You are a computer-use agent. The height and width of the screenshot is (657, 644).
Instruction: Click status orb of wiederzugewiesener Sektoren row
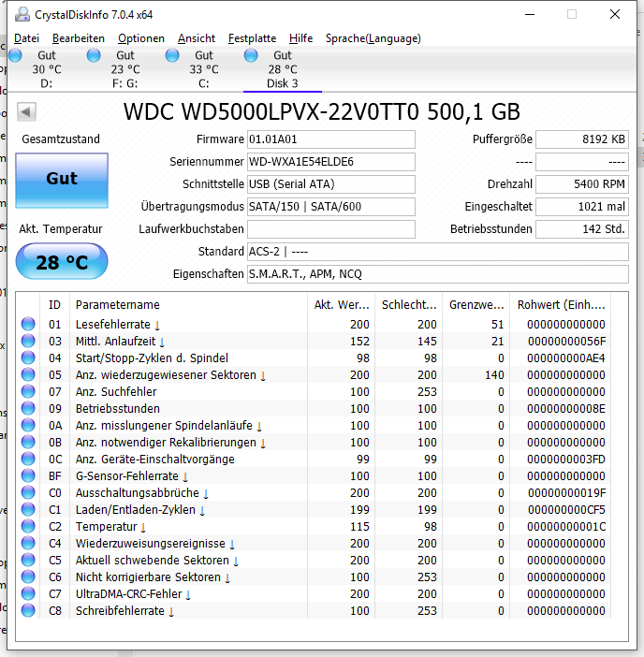coord(28,374)
